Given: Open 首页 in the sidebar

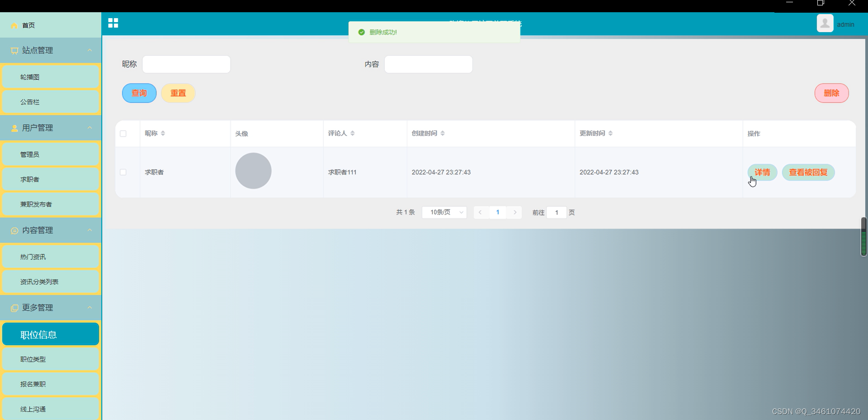Looking at the screenshot, I should 51,25.
